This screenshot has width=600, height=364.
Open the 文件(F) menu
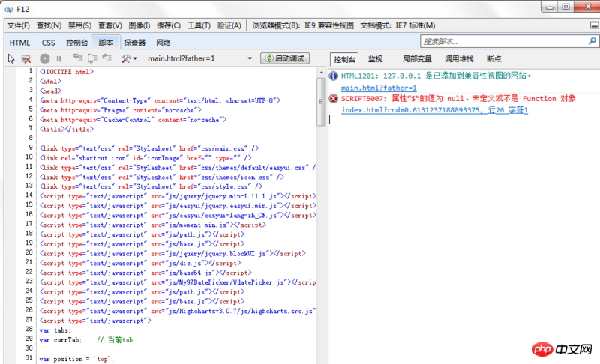click(18, 25)
